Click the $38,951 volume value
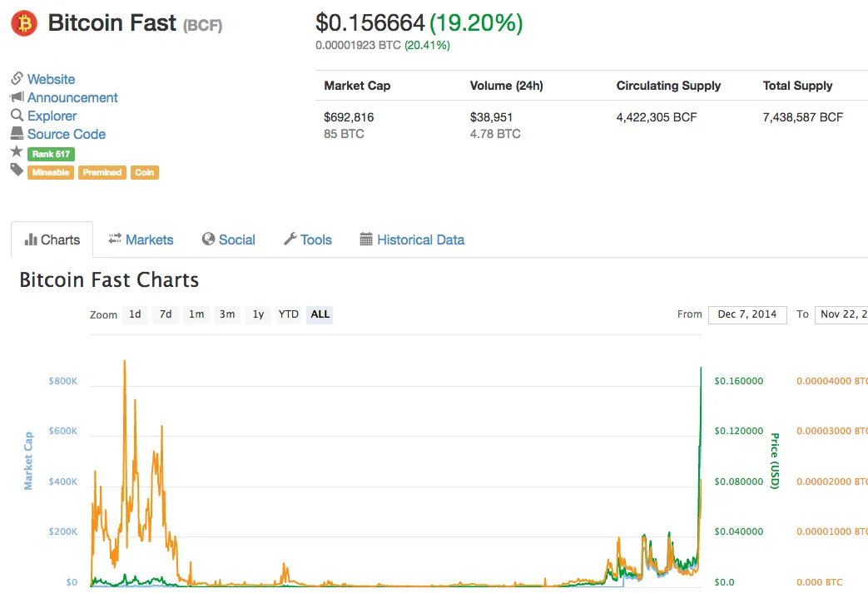 (491, 117)
